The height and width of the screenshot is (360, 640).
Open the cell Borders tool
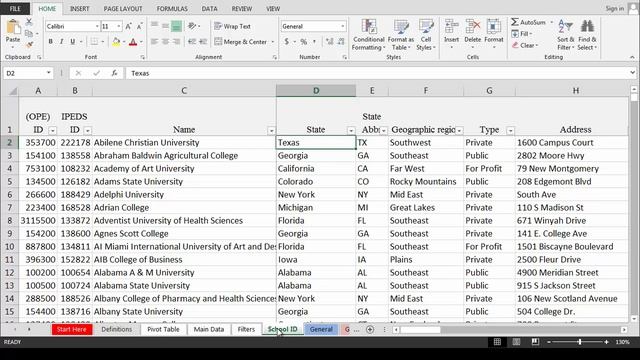click(x=94, y=42)
